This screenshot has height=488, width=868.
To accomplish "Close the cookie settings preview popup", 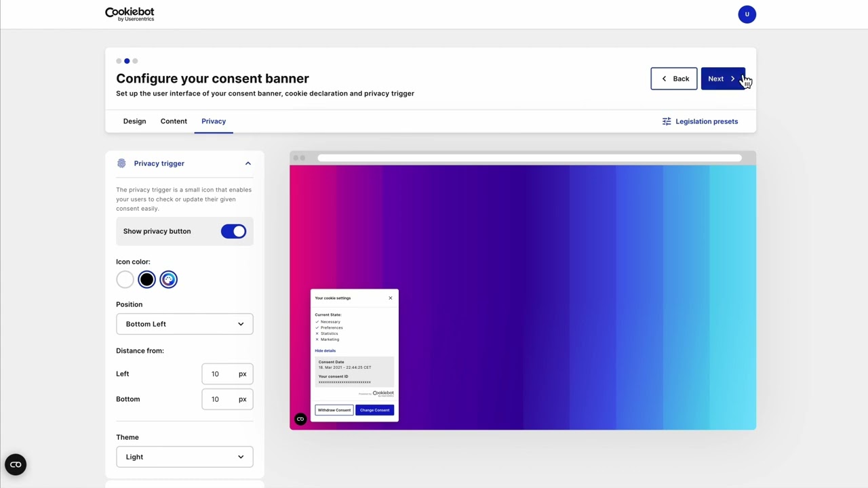I will coord(391,298).
